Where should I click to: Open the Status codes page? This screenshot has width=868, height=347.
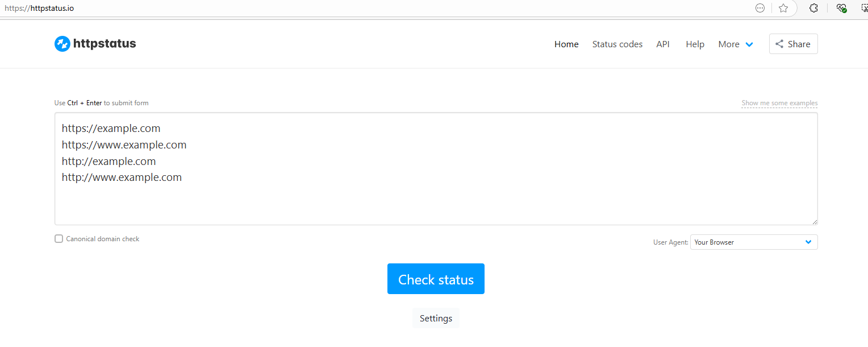coord(617,44)
